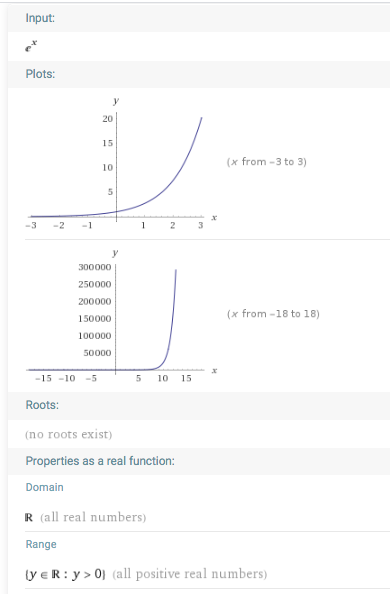
Task: Click the Input section header
Action: coord(40,18)
